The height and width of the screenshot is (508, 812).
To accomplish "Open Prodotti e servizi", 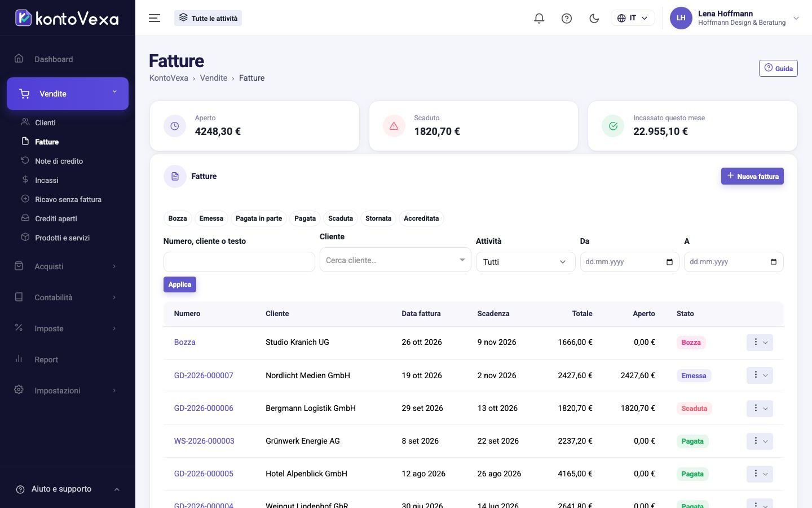I will 62,238.
